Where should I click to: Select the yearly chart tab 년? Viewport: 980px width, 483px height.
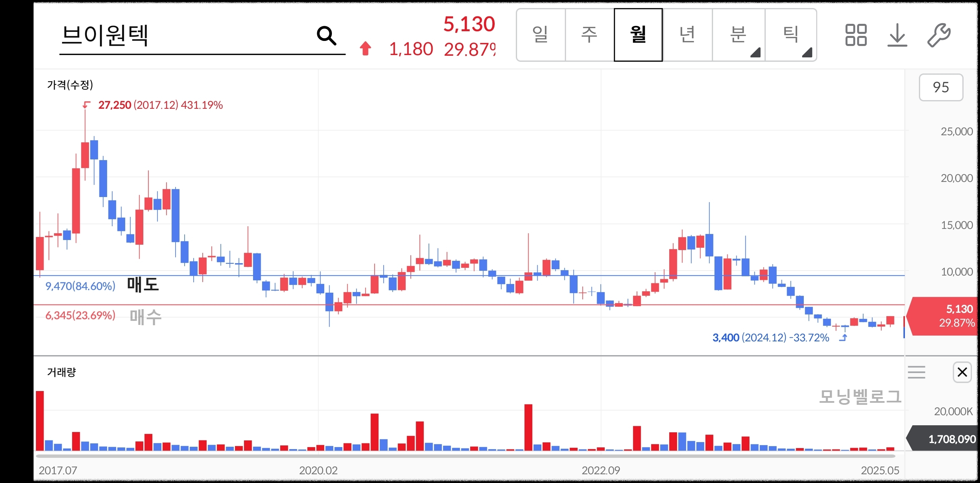(687, 35)
